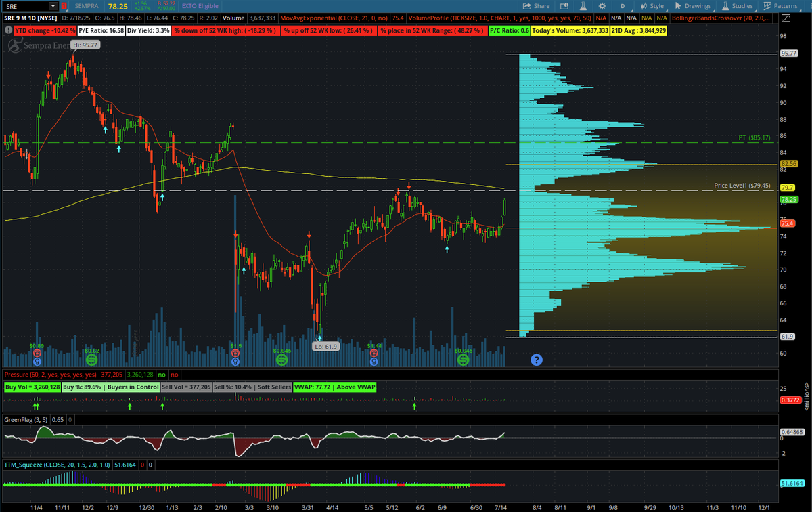Screen dimensions: 812x512
Task: Click the Pressure (60, 2...) study label
Action: pos(51,374)
